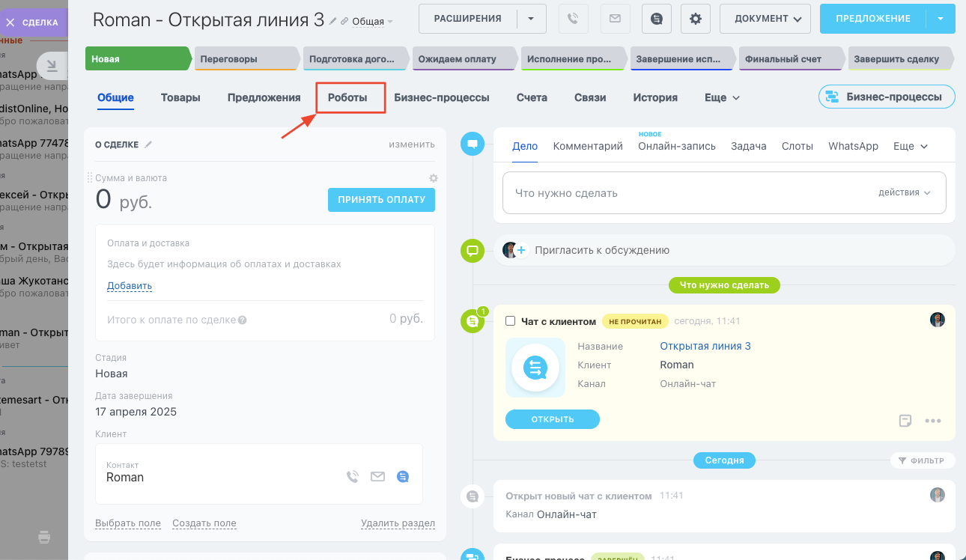Image resolution: width=966 pixels, height=560 pixels.
Task: Open Бизнес-процессы tab
Action: [x=442, y=97]
